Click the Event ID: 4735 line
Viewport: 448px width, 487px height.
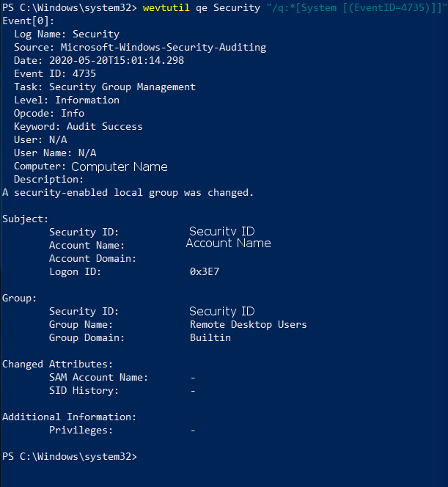pos(55,73)
